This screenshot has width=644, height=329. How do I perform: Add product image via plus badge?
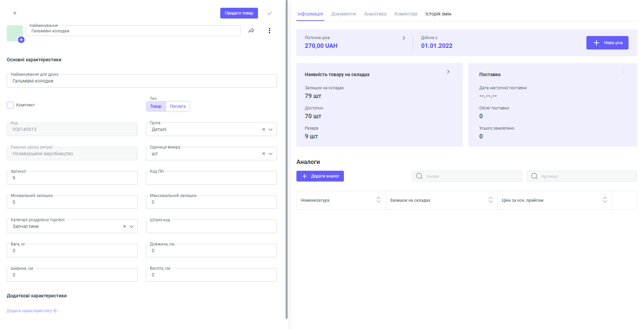(21, 40)
